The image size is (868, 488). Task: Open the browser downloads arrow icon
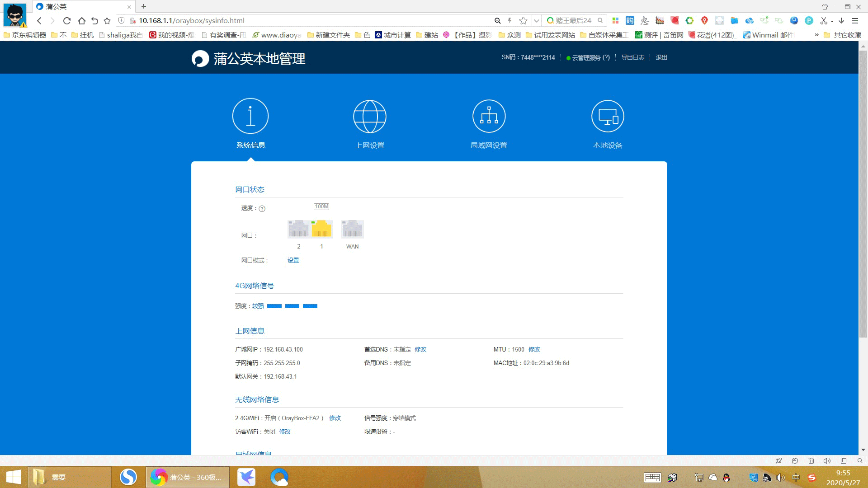[841, 21]
